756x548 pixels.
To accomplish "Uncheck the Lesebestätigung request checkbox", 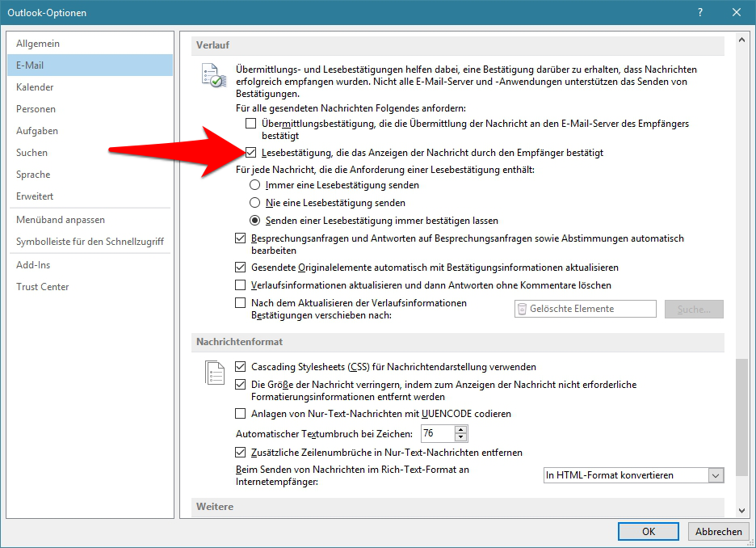I will click(x=250, y=153).
